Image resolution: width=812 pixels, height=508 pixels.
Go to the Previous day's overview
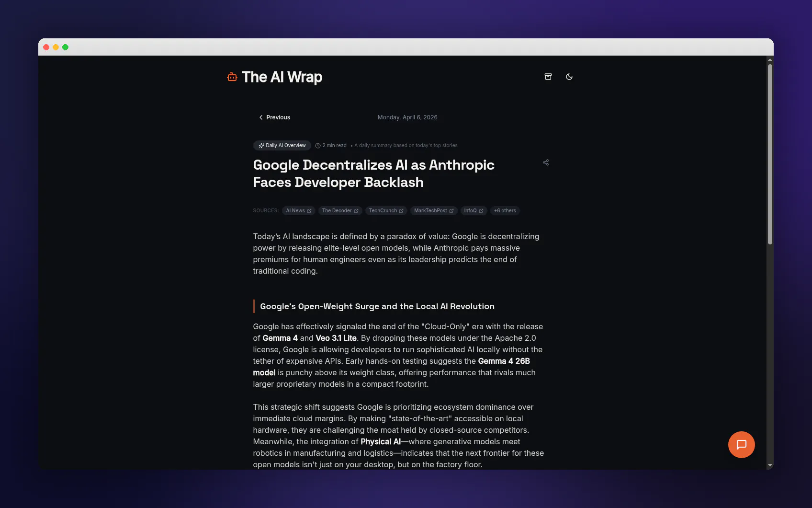coord(275,117)
